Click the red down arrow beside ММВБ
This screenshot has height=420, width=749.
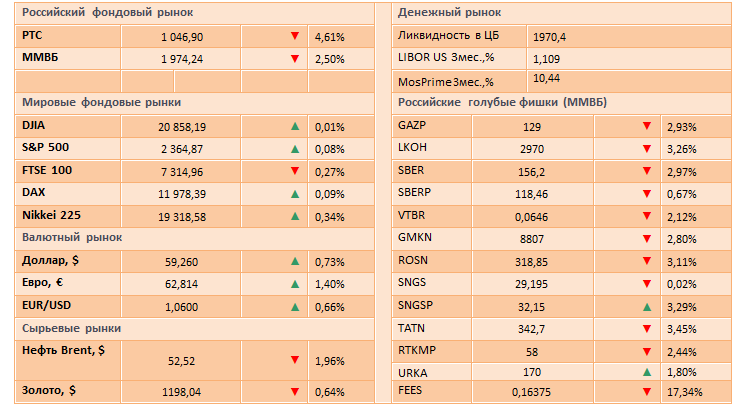295,58
